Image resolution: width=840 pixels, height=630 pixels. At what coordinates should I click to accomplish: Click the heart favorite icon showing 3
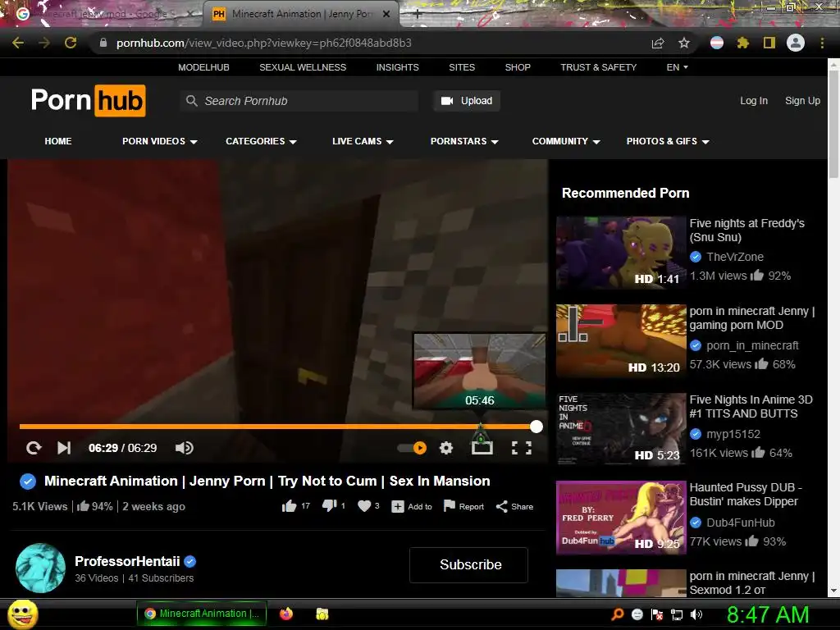point(364,506)
